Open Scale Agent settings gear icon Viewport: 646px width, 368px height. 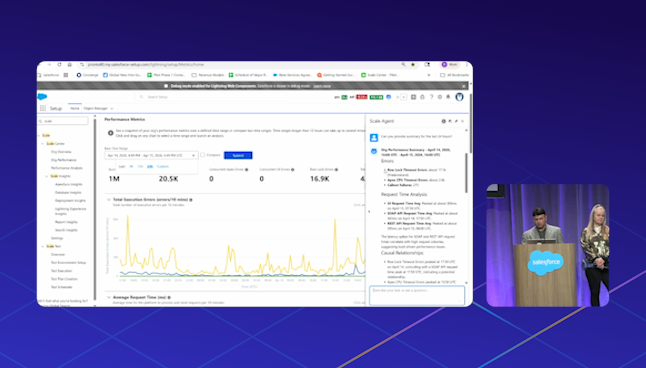tap(444, 121)
